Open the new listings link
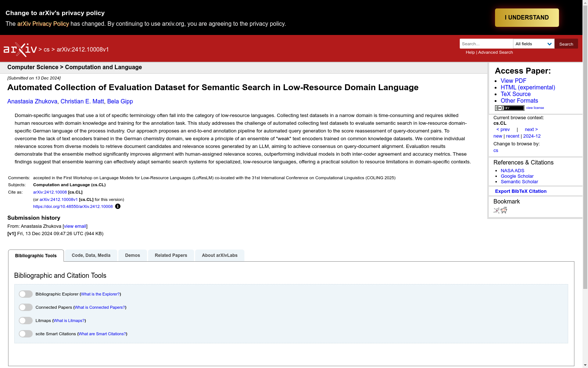The height and width of the screenshot is (368, 588). point(498,136)
